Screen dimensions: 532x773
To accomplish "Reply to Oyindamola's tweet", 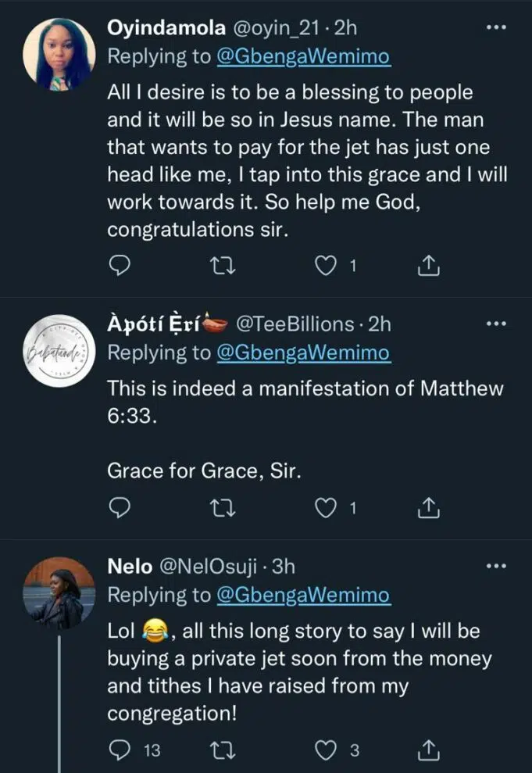I will (117, 267).
